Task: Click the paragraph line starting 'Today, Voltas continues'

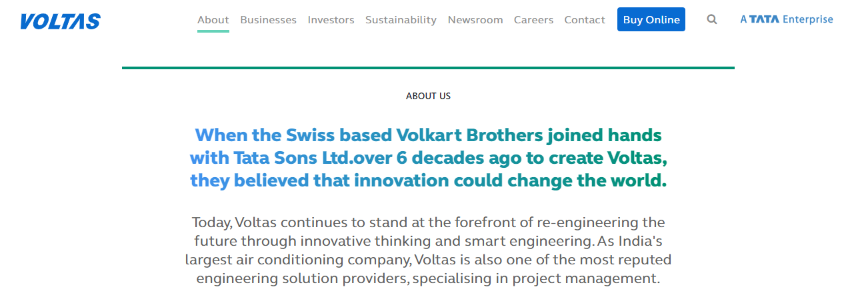Action: (x=428, y=222)
